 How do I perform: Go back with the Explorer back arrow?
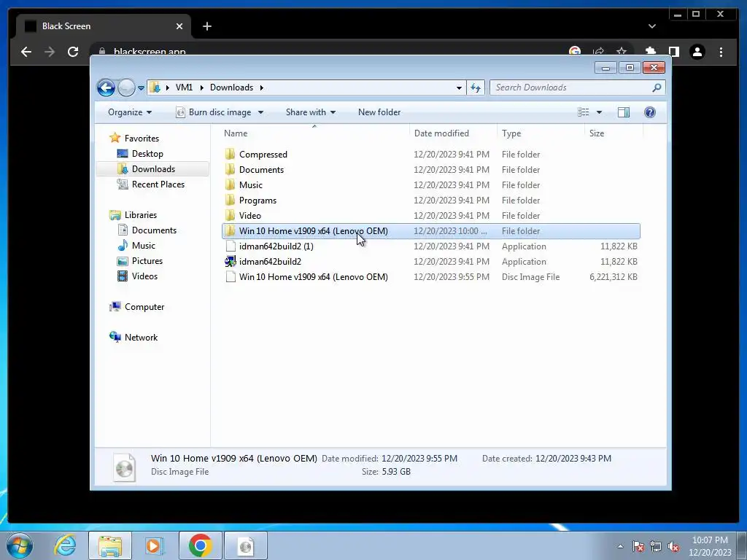106,87
